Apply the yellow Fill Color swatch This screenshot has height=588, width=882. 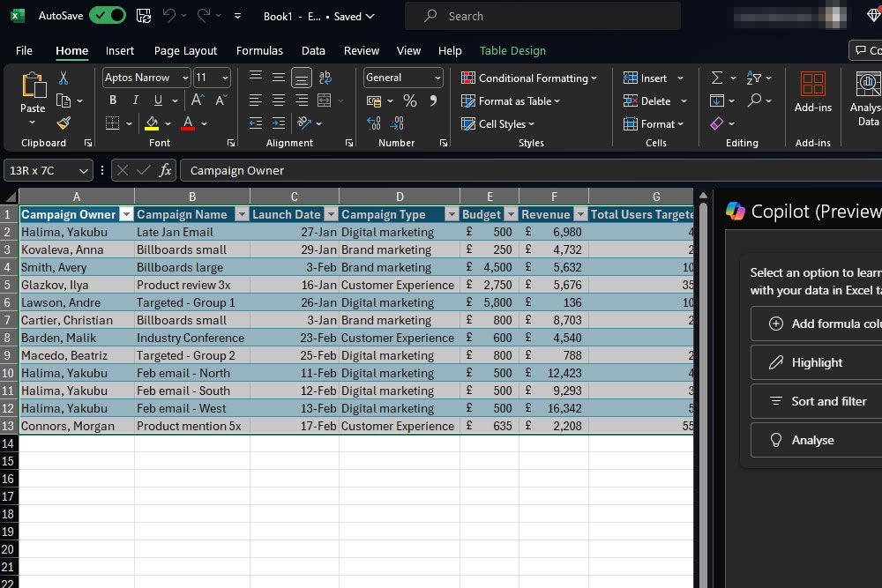click(x=153, y=123)
